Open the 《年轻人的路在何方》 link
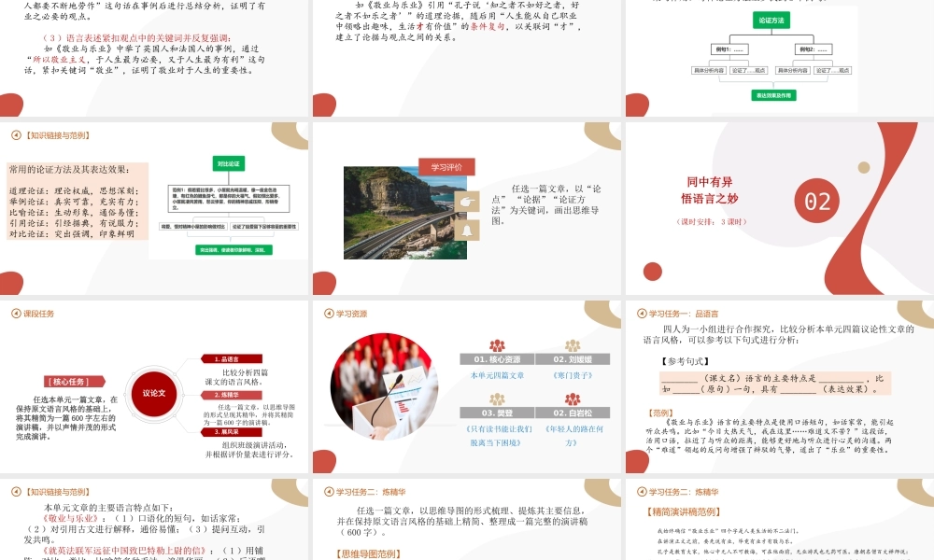Screen dimensions: 934x560 pyautogui.click(x=573, y=436)
